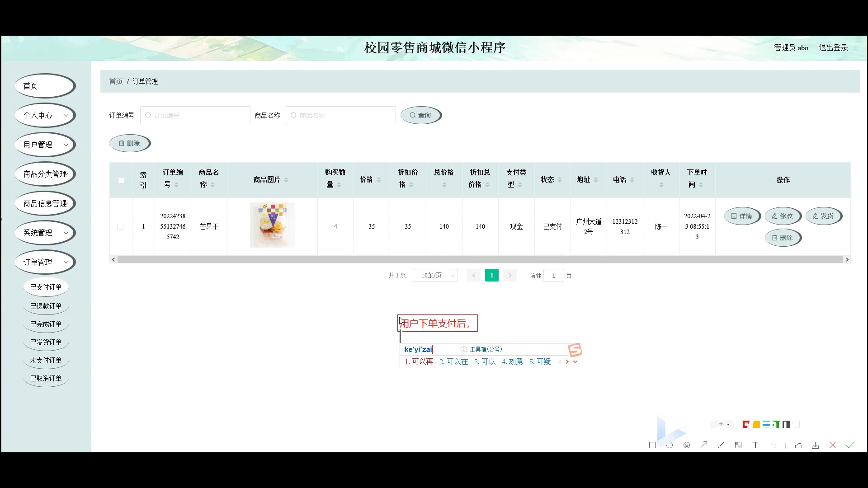Tick the order row checkbox
The height and width of the screenshot is (488, 868).
120,227
